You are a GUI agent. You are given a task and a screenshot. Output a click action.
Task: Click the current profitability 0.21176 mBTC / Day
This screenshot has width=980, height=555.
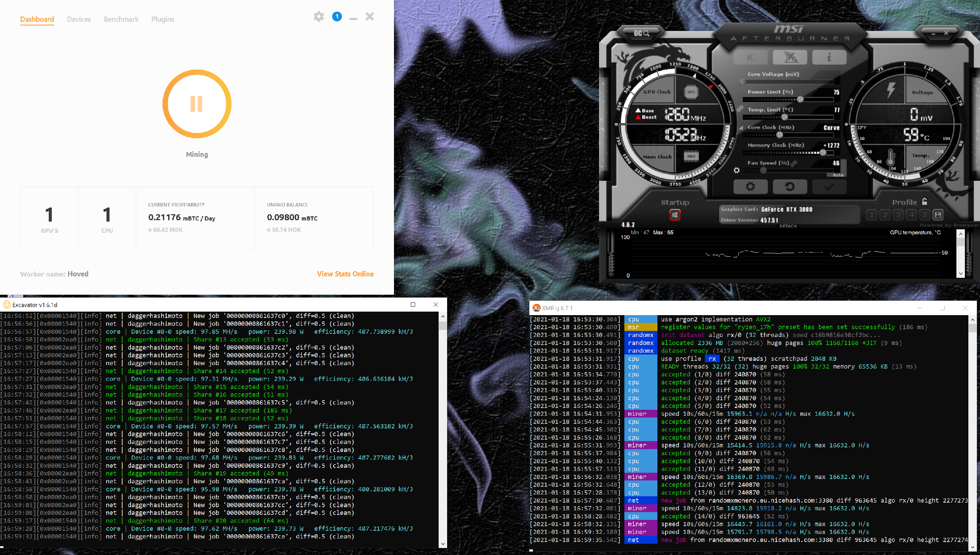click(182, 218)
